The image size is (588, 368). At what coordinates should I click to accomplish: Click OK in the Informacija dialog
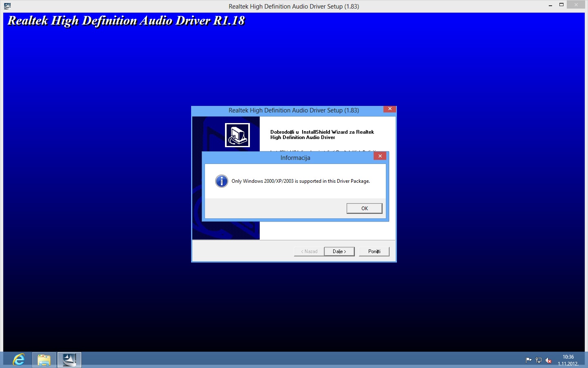pyautogui.click(x=364, y=209)
